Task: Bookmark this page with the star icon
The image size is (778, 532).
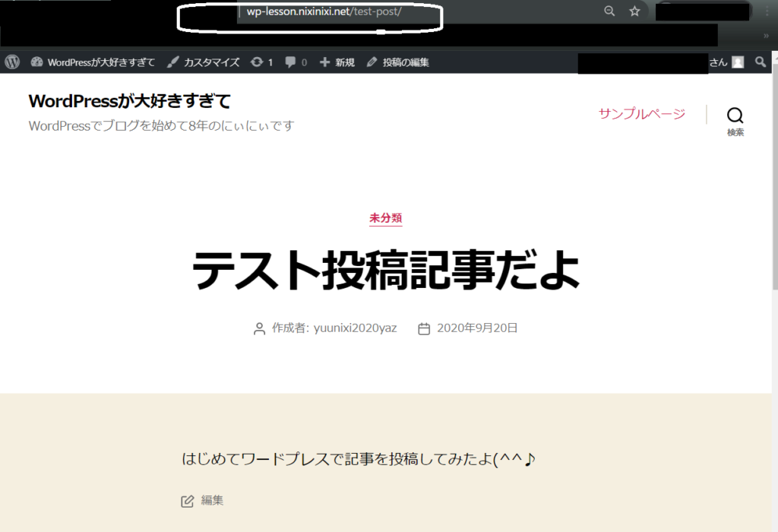Action: coord(634,11)
